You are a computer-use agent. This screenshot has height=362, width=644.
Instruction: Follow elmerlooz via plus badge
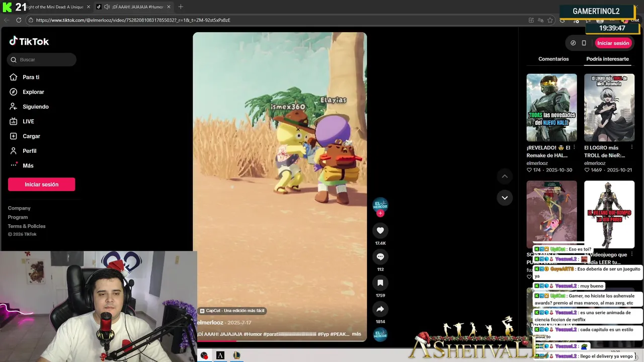[380, 213]
